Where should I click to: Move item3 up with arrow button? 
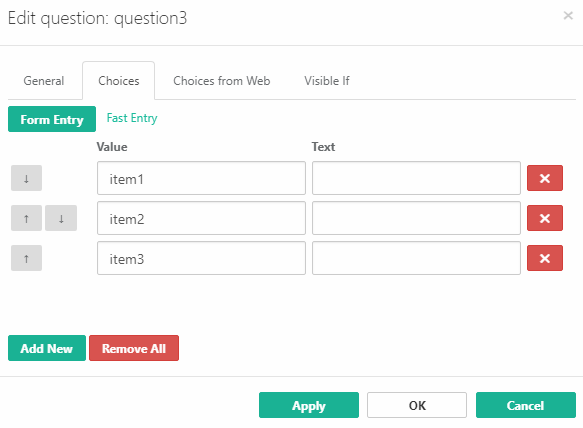coord(26,258)
